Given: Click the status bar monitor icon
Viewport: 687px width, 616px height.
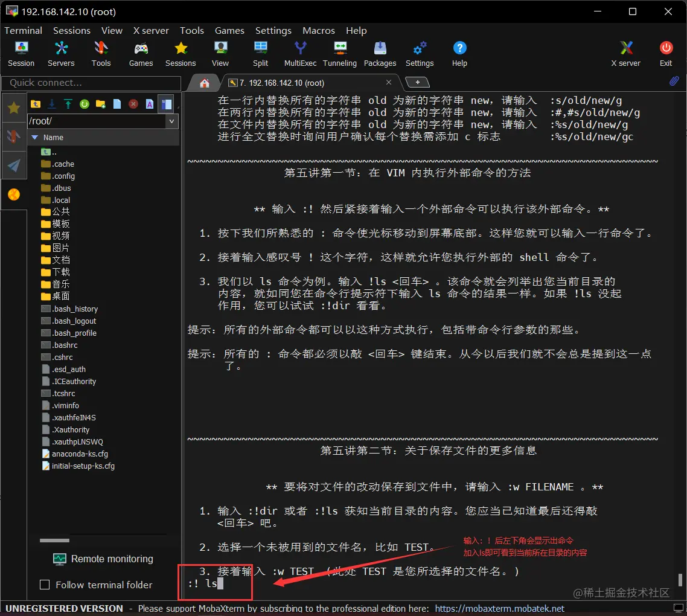Looking at the screenshot, I should coord(679,609).
